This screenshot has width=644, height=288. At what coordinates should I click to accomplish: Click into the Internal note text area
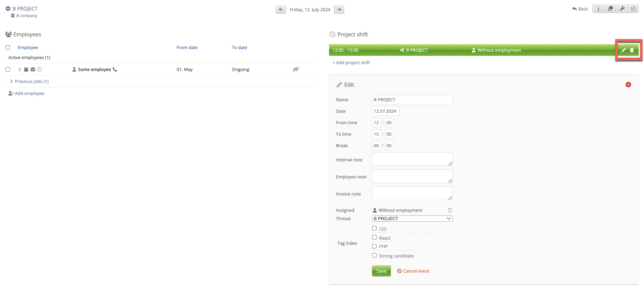click(412, 159)
